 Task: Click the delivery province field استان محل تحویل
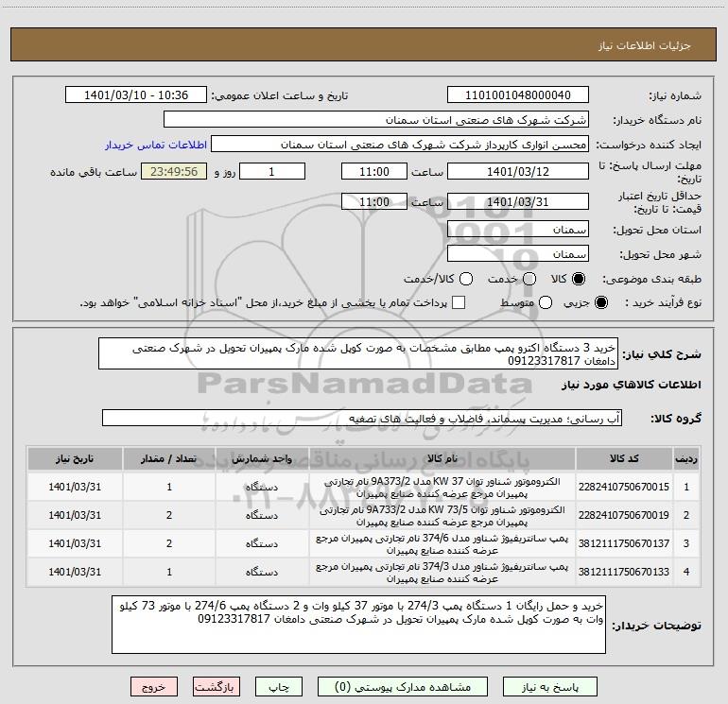click(x=518, y=230)
